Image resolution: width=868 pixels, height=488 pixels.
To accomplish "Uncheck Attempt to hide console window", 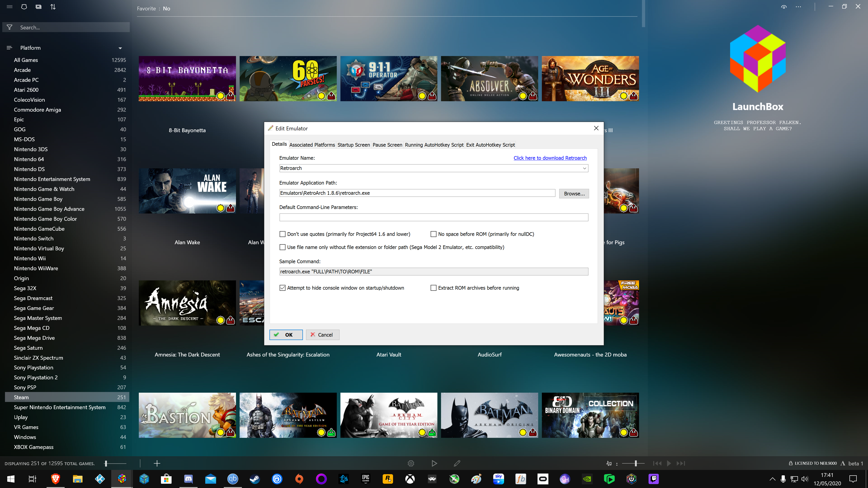I will point(282,288).
